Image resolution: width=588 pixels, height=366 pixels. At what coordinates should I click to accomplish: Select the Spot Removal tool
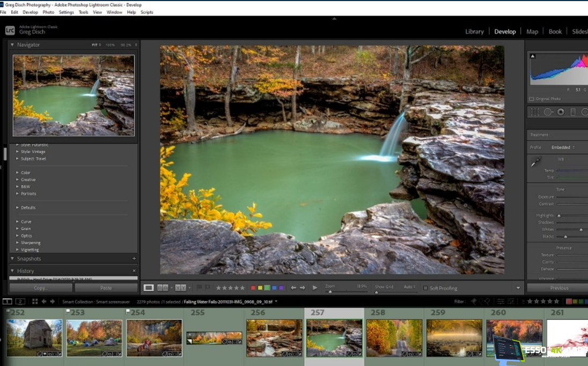click(548, 112)
